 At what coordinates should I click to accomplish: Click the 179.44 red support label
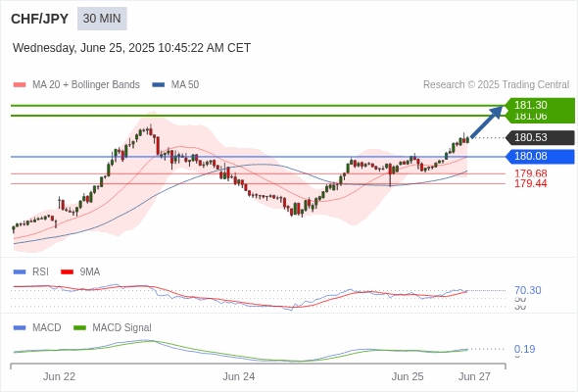tap(530, 183)
